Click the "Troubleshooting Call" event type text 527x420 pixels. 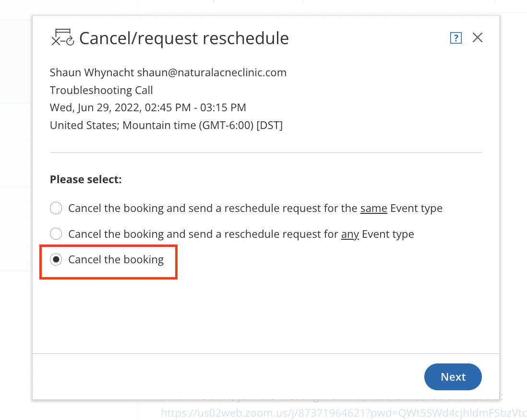(x=101, y=90)
